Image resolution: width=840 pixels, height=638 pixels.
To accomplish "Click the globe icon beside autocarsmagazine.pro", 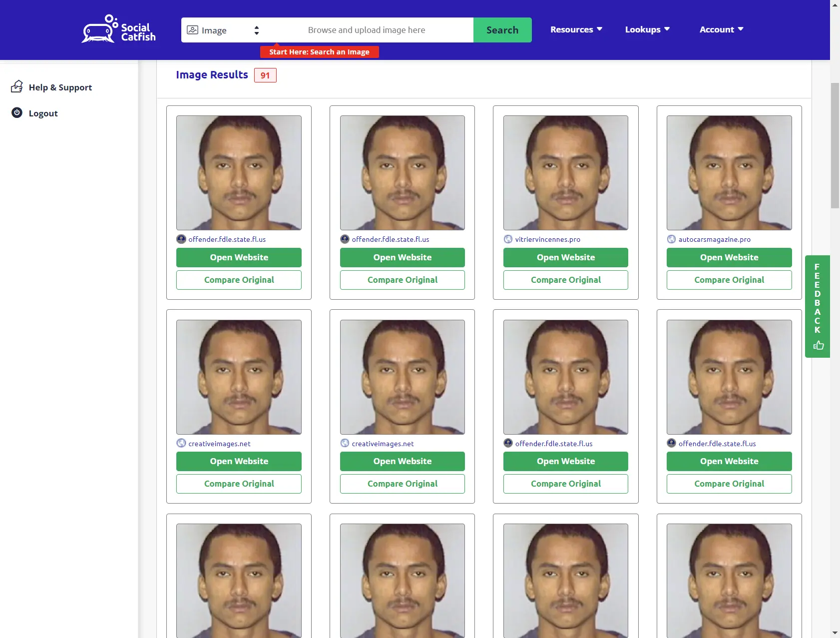I will click(671, 239).
